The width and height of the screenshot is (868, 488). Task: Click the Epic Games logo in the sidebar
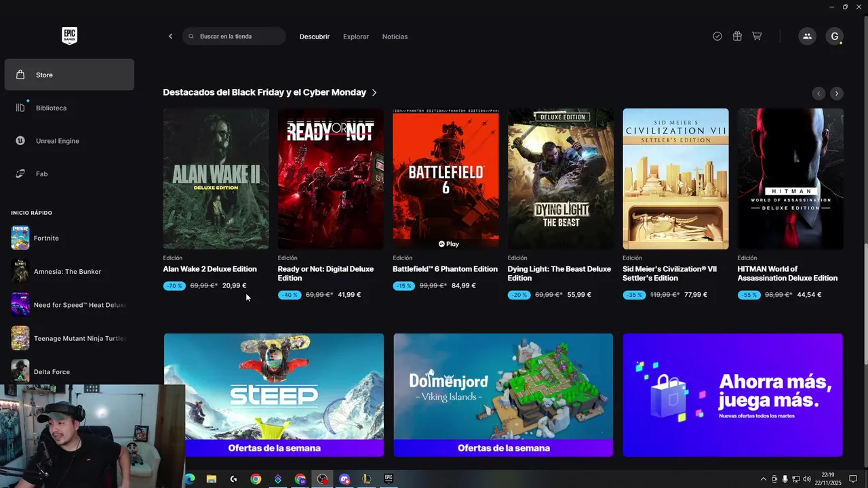69,36
